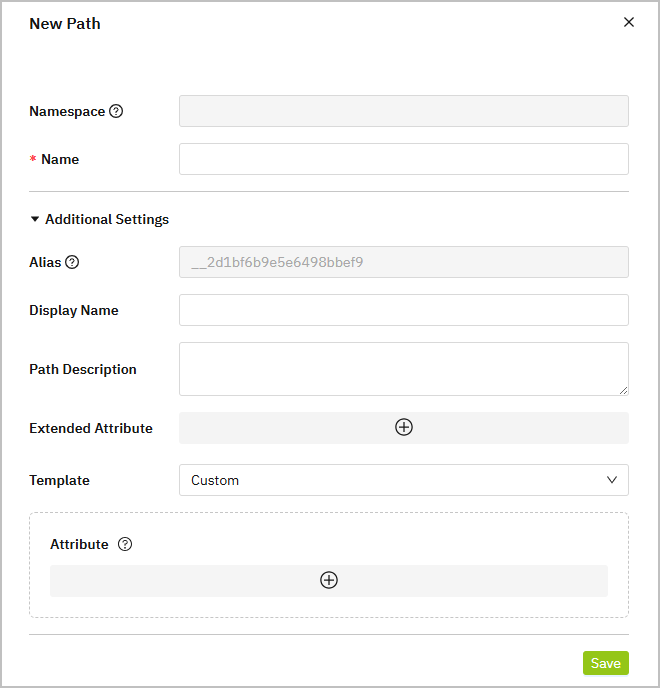Add a new Attribute with plus icon

coord(329,580)
